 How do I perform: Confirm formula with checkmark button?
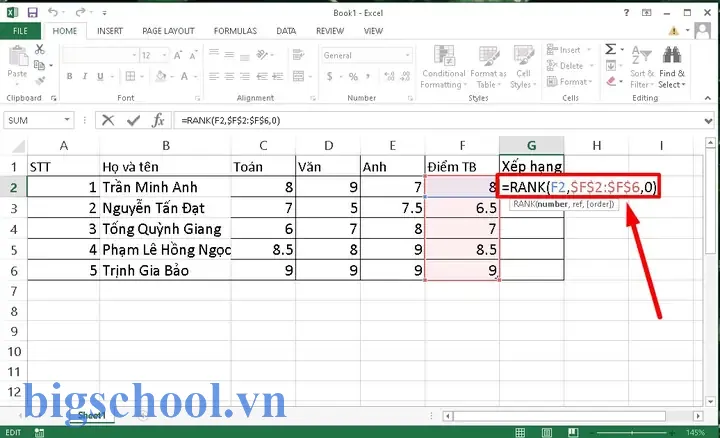click(x=134, y=120)
